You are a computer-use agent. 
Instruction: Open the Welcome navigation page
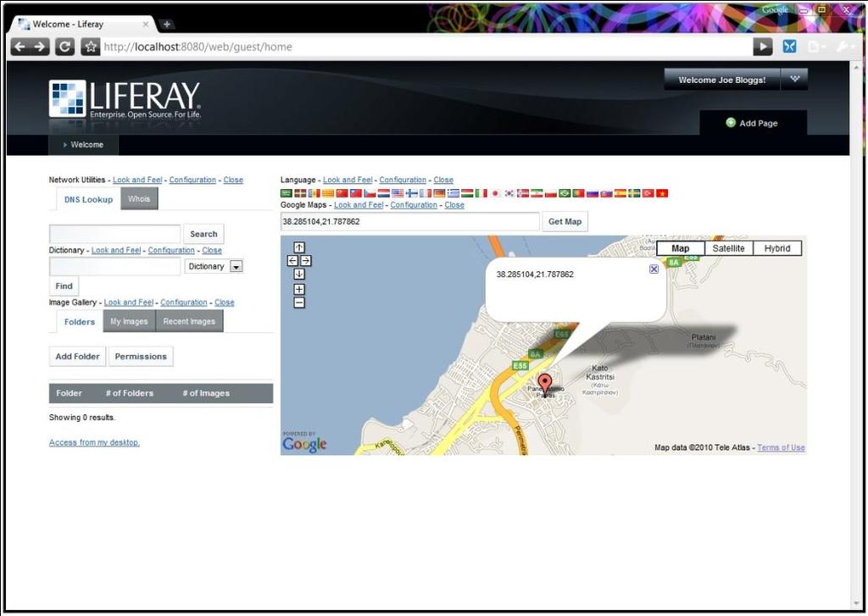[x=83, y=144]
